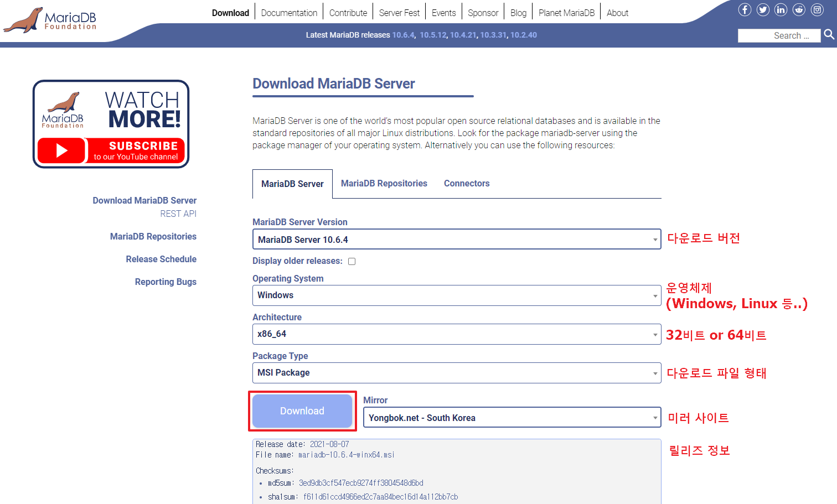Click the YouTube play icon in the banner
The width and height of the screenshot is (837, 504).
(61, 150)
